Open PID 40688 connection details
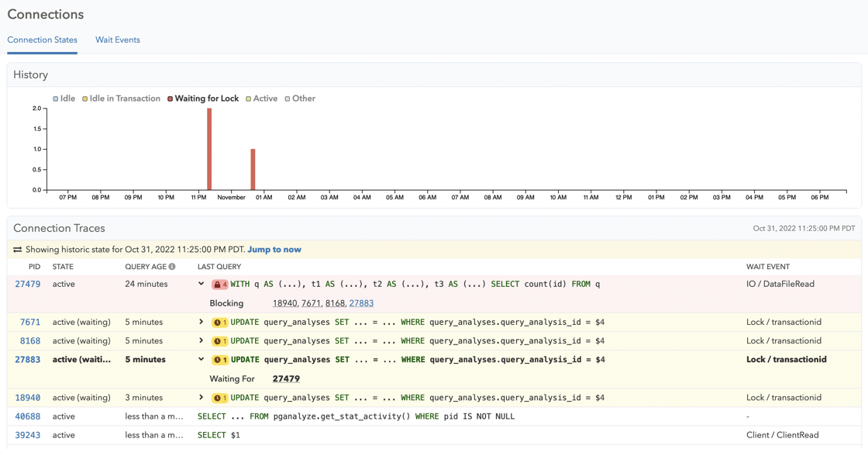This screenshot has width=868, height=449. [28, 416]
